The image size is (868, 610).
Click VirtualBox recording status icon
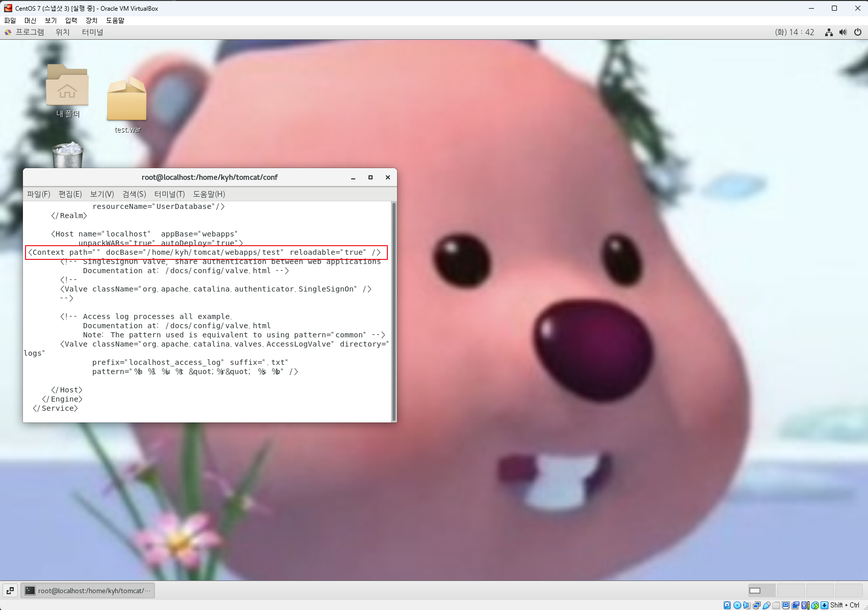click(x=795, y=605)
